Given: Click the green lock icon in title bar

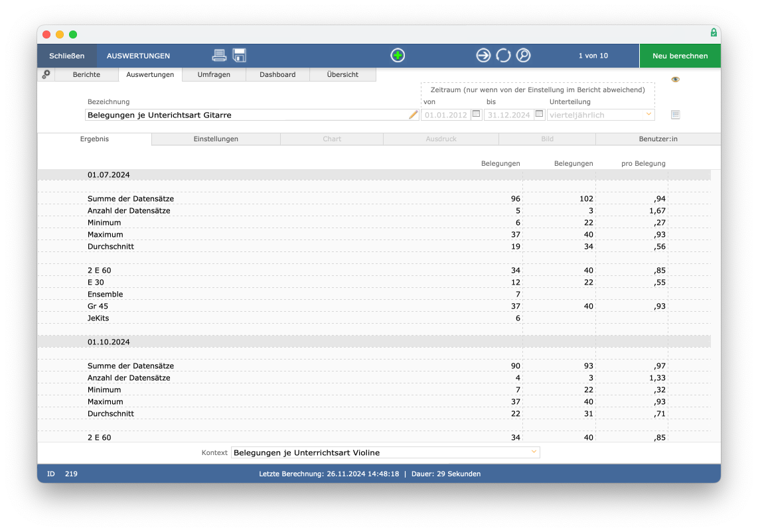Looking at the screenshot, I should pyautogui.click(x=714, y=33).
